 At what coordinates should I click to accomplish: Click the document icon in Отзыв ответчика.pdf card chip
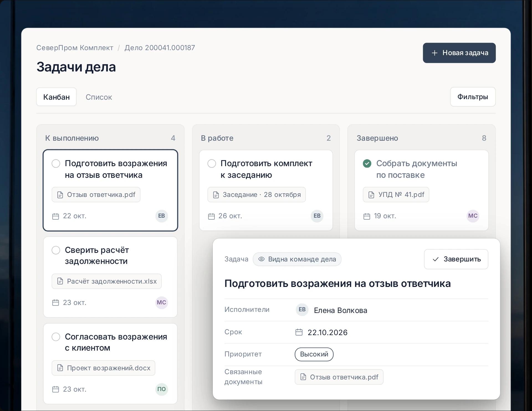point(60,195)
